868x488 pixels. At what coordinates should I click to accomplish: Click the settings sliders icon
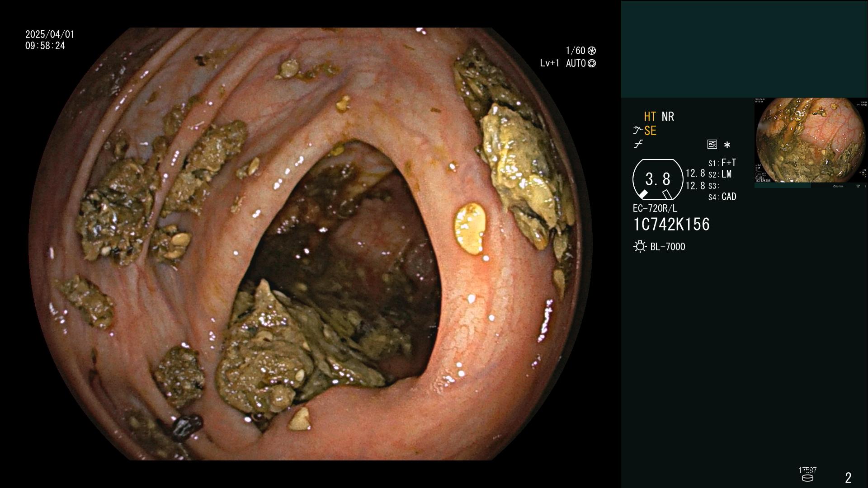(x=712, y=145)
